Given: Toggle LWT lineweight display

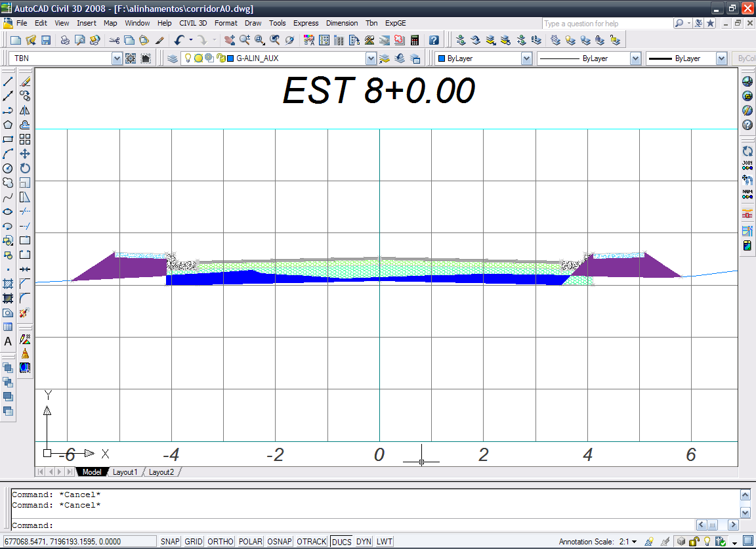Looking at the screenshot, I should [x=385, y=541].
